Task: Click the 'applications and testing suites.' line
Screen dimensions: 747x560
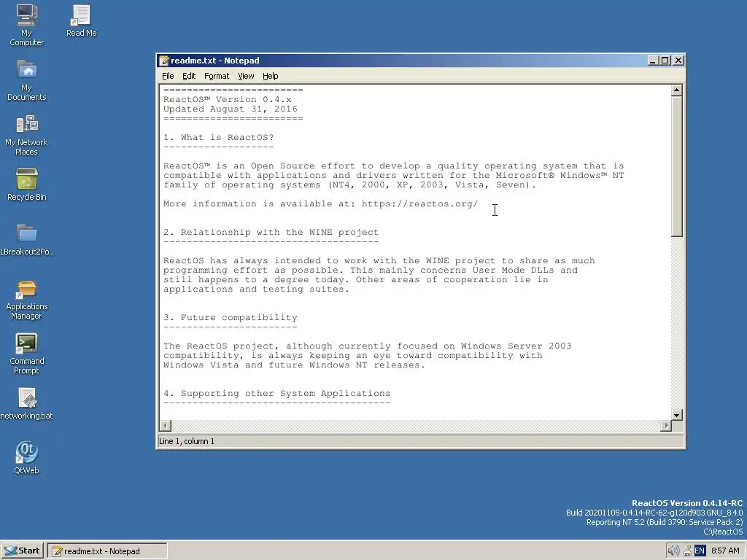Action: tap(256, 289)
